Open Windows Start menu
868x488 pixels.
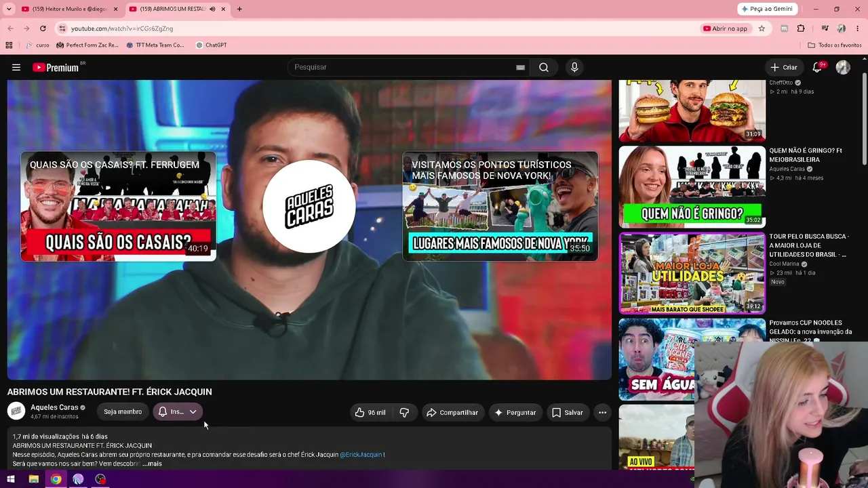[x=11, y=479]
